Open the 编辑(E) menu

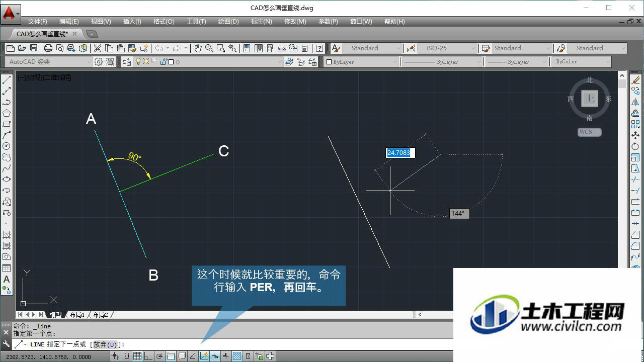[69, 22]
